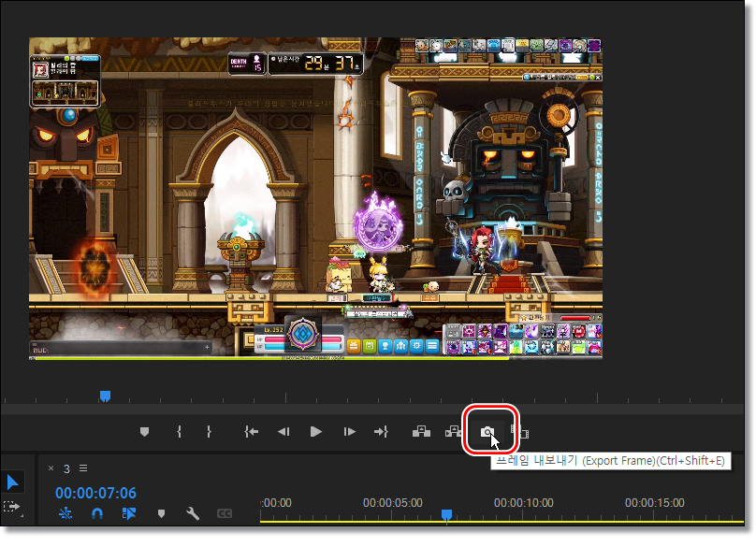
Task: Toggle the CC captions track button
Action: click(x=225, y=513)
